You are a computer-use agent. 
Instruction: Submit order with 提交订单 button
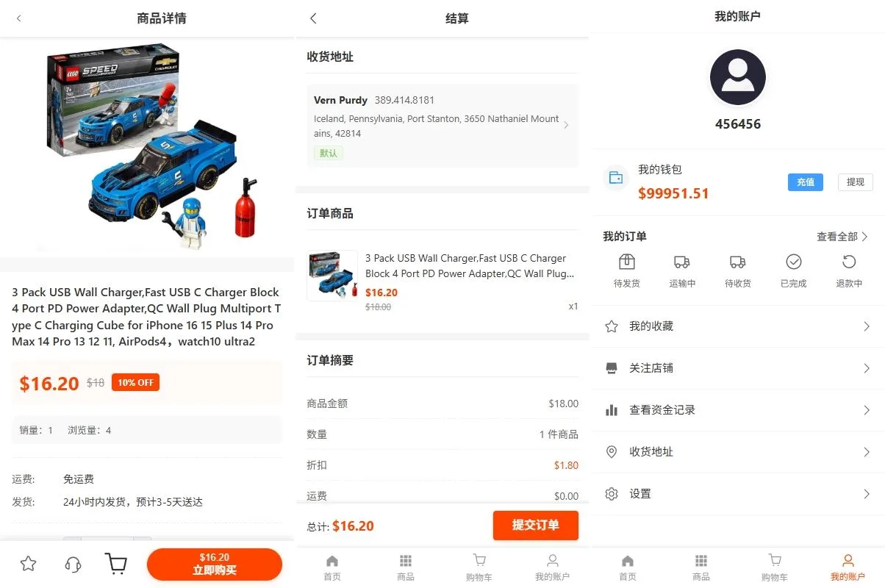536,526
